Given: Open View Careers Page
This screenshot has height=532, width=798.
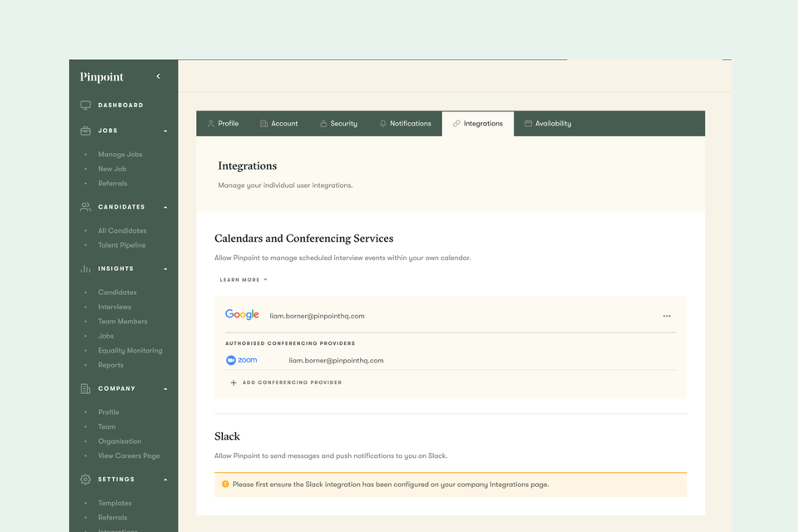Looking at the screenshot, I should pos(129,456).
